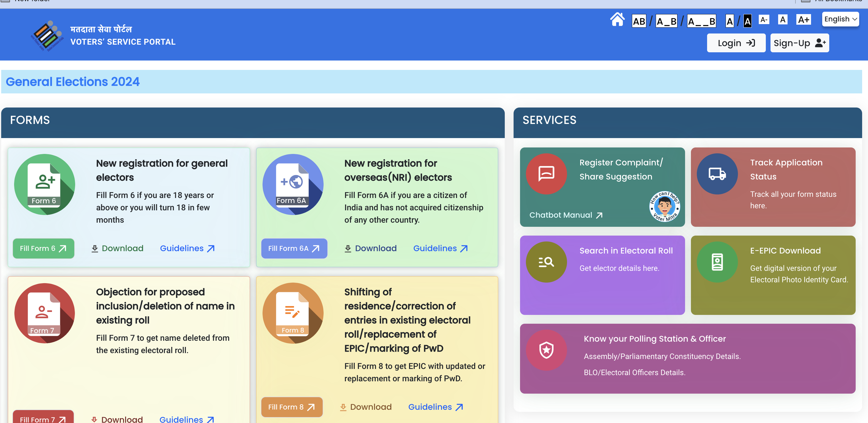Toggle black background A text mode
Viewport: 868px width, 423px height.
point(747,21)
